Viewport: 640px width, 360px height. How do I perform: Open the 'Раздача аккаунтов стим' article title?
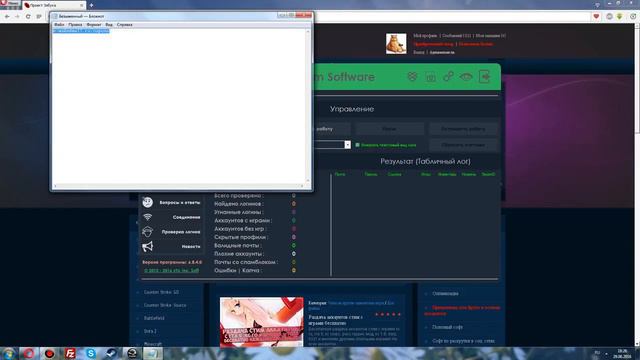point(336,320)
